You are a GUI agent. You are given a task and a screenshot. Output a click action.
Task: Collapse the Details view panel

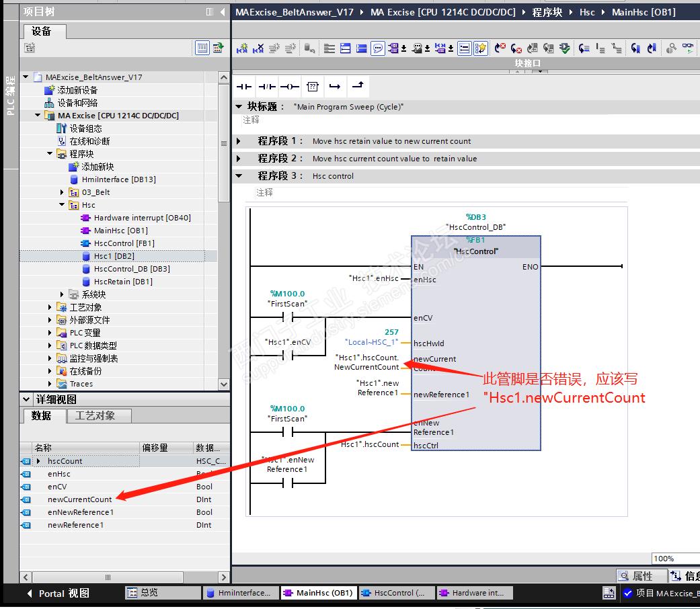click(x=26, y=399)
